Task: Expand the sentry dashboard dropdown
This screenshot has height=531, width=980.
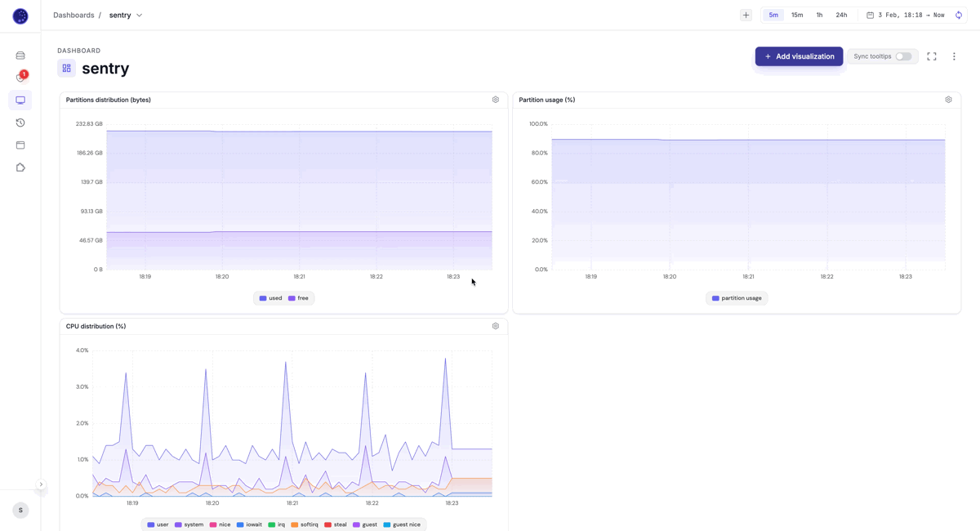Action: pos(140,16)
